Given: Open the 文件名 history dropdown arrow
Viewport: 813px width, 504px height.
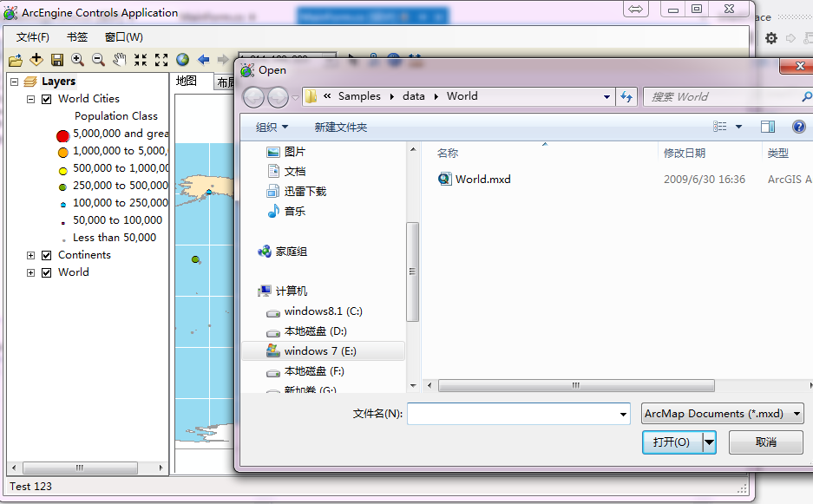Looking at the screenshot, I should click(623, 414).
